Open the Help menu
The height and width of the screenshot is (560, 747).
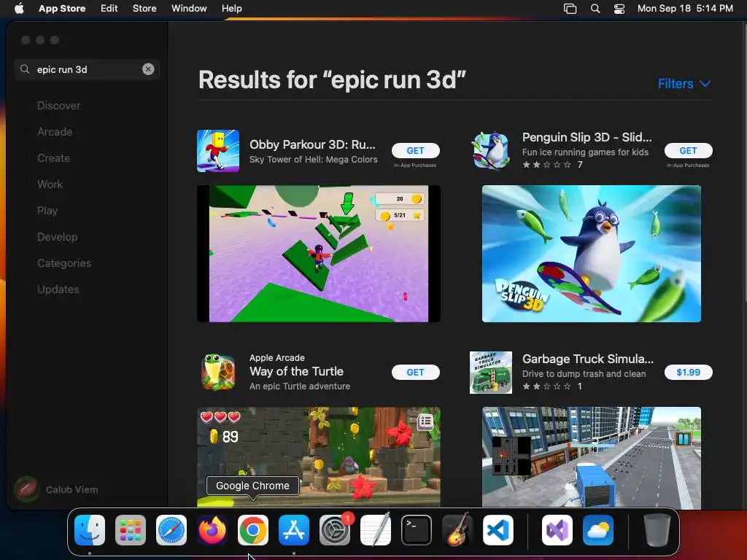click(231, 8)
